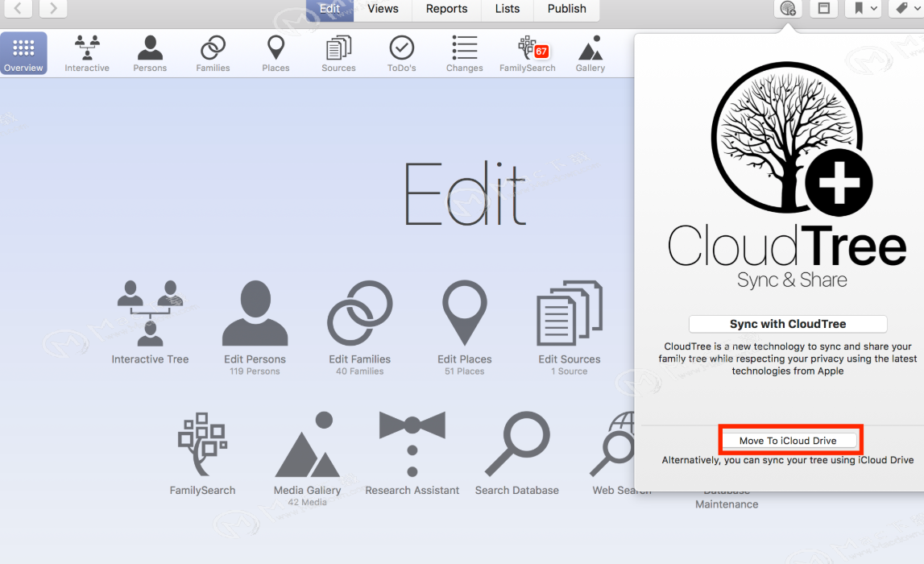Open Places in the toolbar

click(x=276, y=53)
